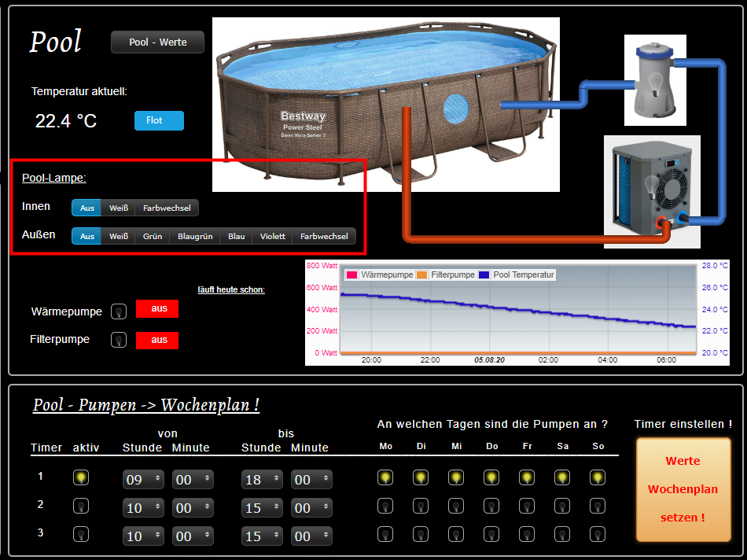Select Aus for the Außen pool lamp
The height and width of the screenshot is (560, 747).
pos(86,236)
